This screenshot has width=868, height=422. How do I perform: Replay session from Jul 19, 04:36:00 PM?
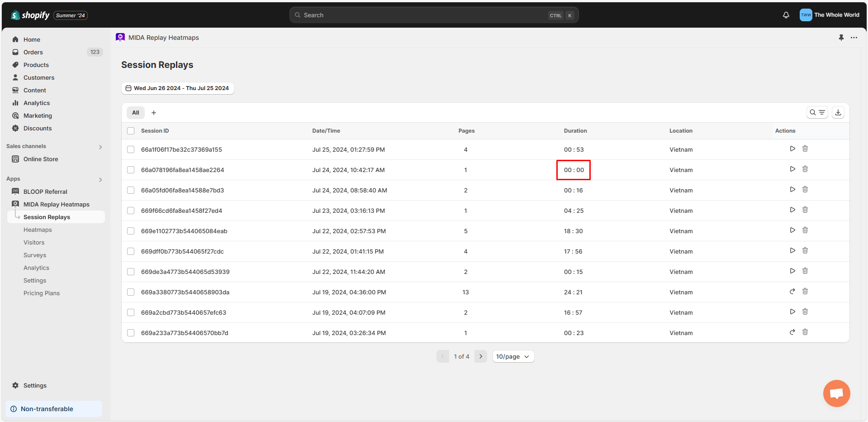(x=792, y=291)
